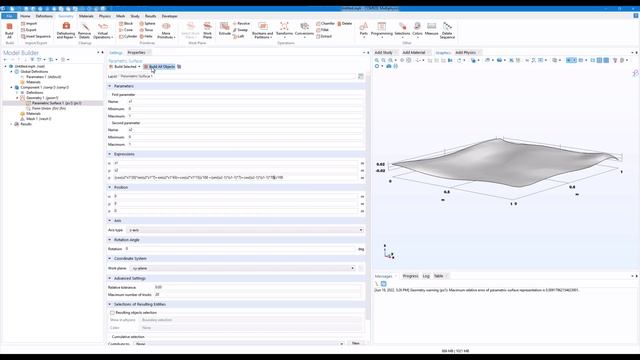Click the Build Selected button
The width and height of the screenshot is (640, 360).
coord(122,67)
